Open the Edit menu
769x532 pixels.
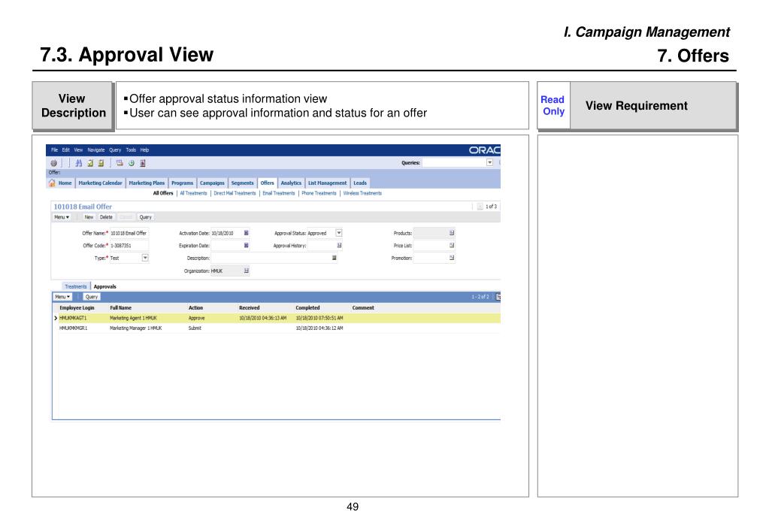coord(65,150)
